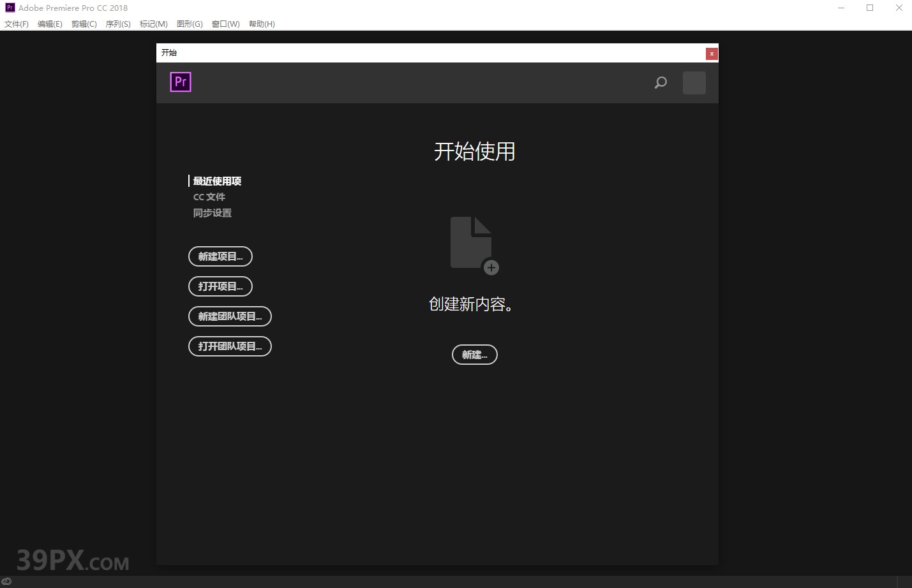The width and height of the screenshot is (912, 588).
Task: Open the 窗口(W) menu
Action: (225, 24)
